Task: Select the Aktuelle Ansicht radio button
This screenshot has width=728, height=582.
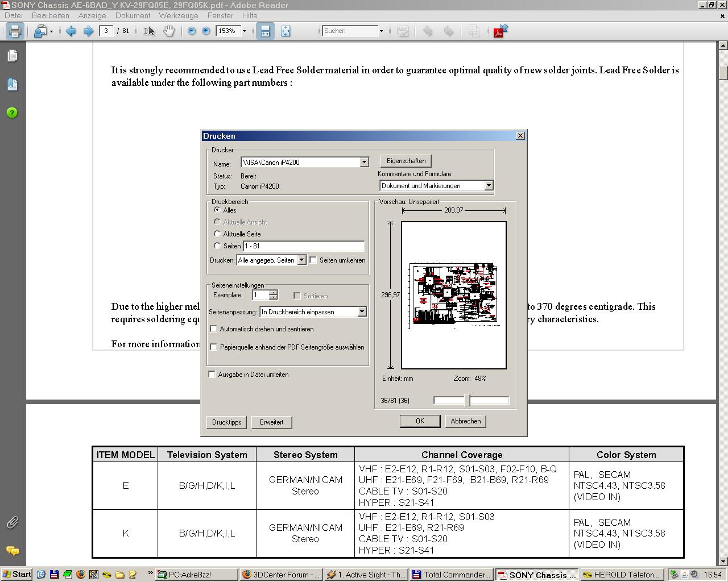Action: 217,222
